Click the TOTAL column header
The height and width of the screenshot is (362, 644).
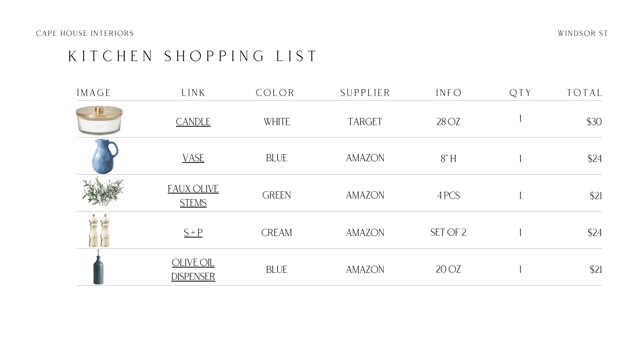click(585, 93)
